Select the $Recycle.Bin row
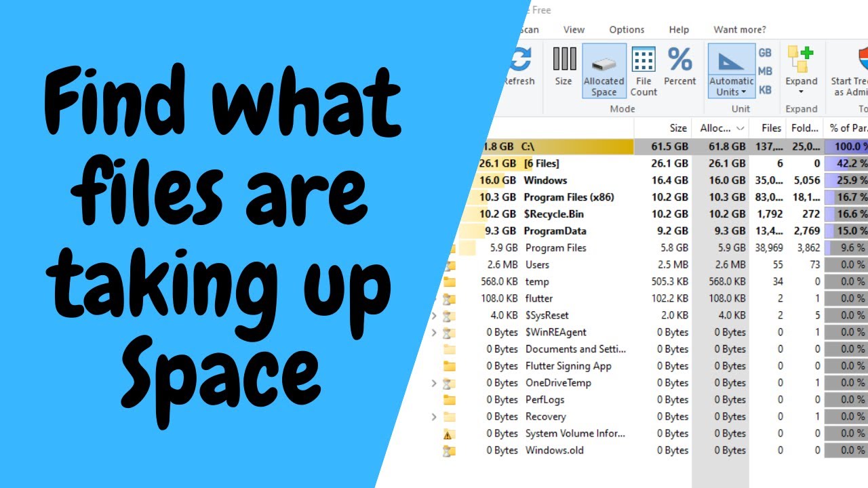Viewport: 868px width, 488px height. [663, 214]
